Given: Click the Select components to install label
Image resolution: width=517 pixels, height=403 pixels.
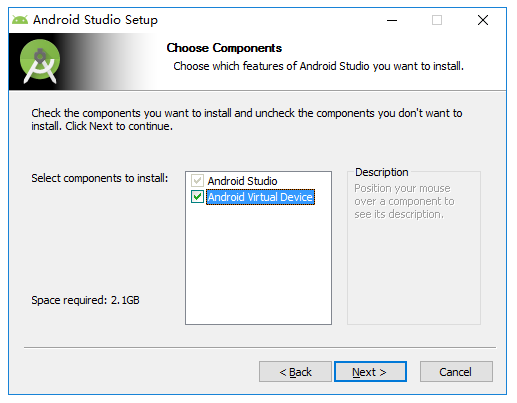Looking at the screenshot, I should [100, 178].
